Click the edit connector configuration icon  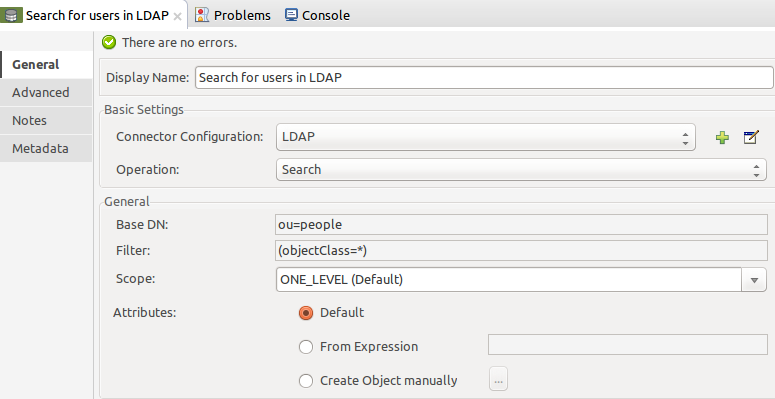[751, 137]
